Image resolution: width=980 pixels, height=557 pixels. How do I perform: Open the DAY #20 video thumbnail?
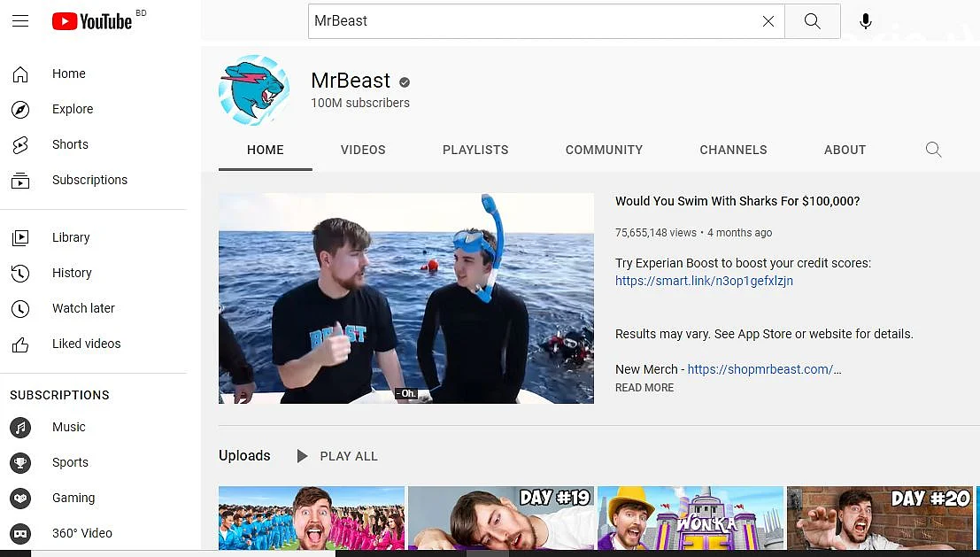[879, 518]
